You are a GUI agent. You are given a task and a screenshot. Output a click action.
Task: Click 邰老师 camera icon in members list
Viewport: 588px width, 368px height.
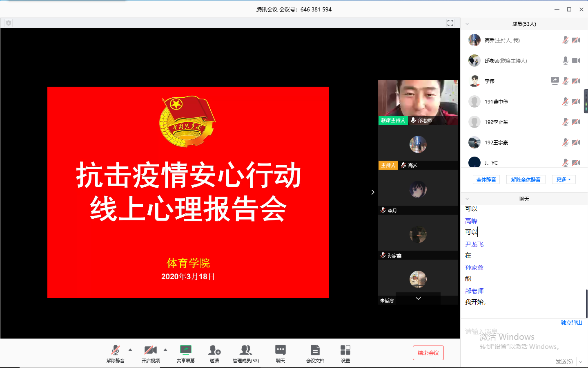click(576, 61)
